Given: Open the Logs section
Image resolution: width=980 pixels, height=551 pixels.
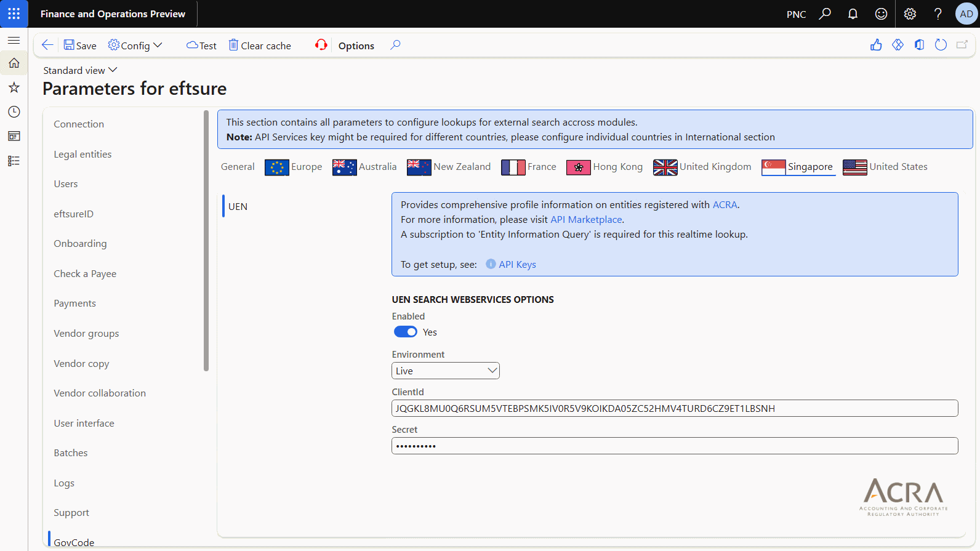Looking at the screenshot, I should (x=64, y=483).
